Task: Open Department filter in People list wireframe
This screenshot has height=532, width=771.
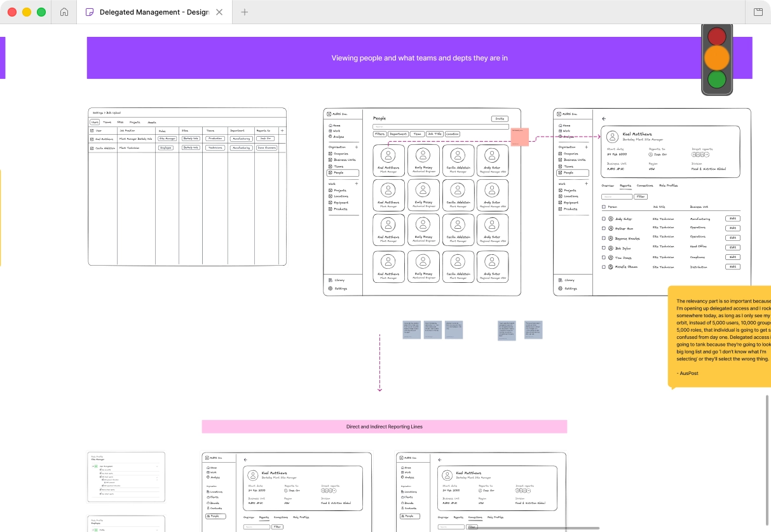Action: 398,134
